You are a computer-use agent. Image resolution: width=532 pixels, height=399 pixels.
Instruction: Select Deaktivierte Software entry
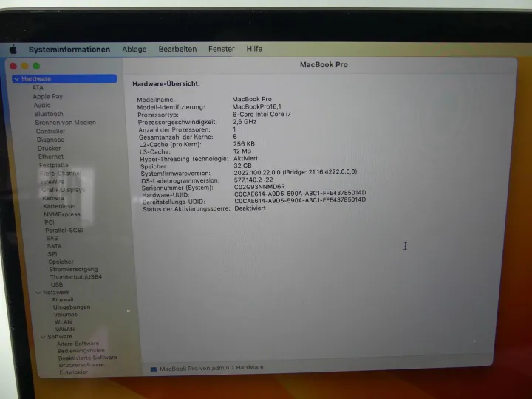click(x=87, y=358)
